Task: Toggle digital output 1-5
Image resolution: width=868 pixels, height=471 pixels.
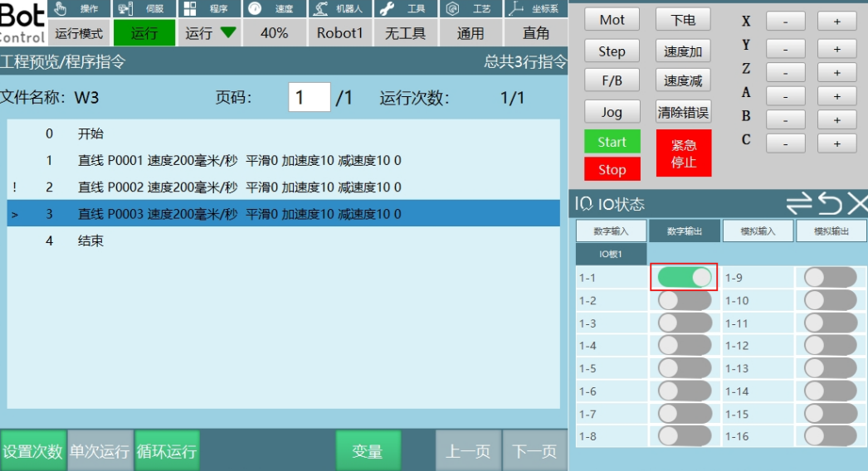Action: point(685,368)
